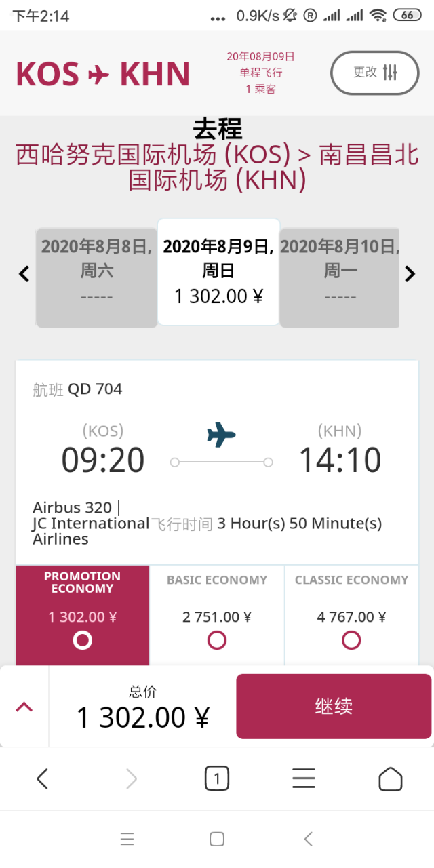Tap the browser forward arrow icon

[x=131, y=779]
